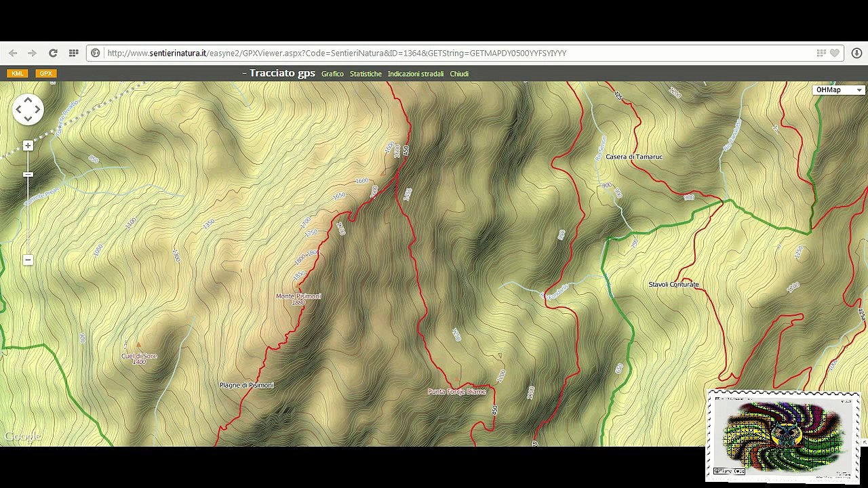Open the Statistiche view
Viewport: 868px width, 488px height.
(366, 74)
